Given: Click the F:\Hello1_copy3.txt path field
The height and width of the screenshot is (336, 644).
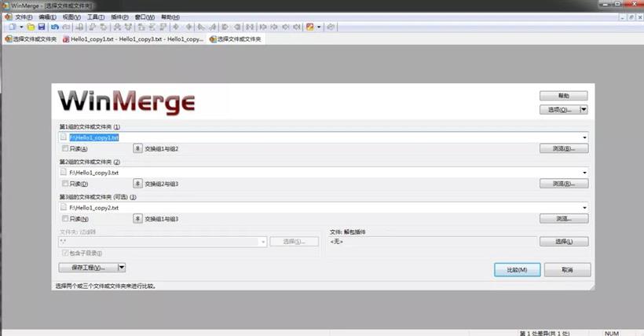Looking at the screenshot, I should click(324, 173).
